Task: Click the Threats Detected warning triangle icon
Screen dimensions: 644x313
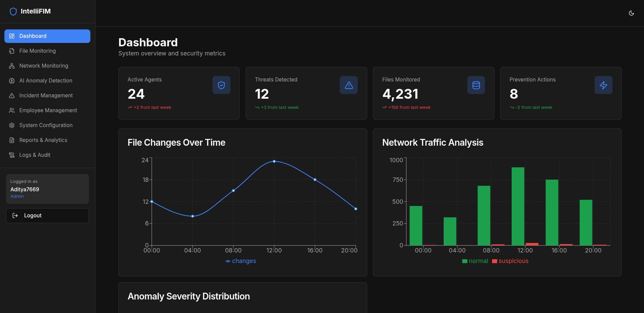Action: click(x=349, y=85)
